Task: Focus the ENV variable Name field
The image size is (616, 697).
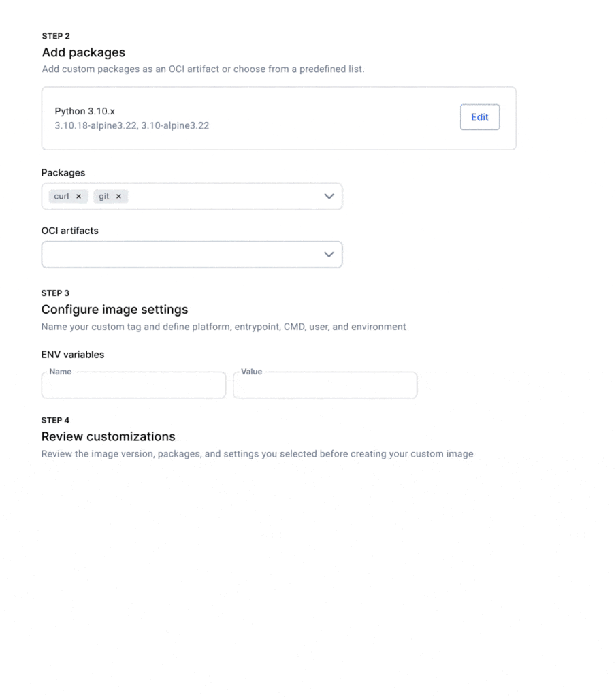Action: tap(133, 386)
